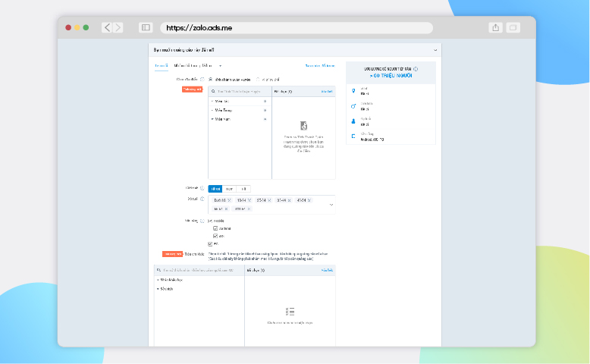The image size is (590, 364).
Task: Select the province/district radio option
Action: click(x=210, y=80)
